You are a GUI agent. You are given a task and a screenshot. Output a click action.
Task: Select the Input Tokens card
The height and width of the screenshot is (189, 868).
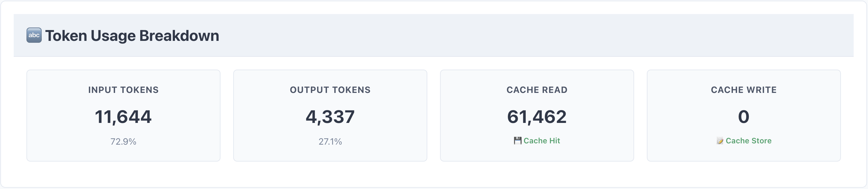click(x=123, y=116)
